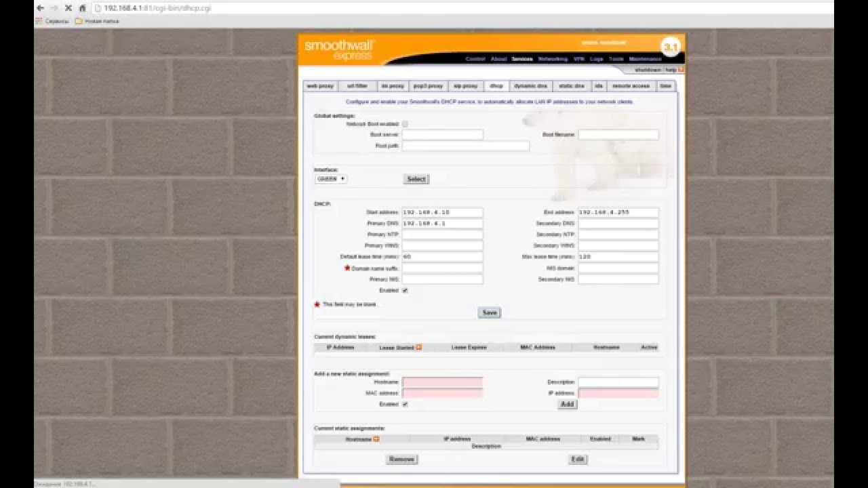Click the Select interface button
Image resolution: width=868 pixels, height=488 pixels.
coord(416,179)
